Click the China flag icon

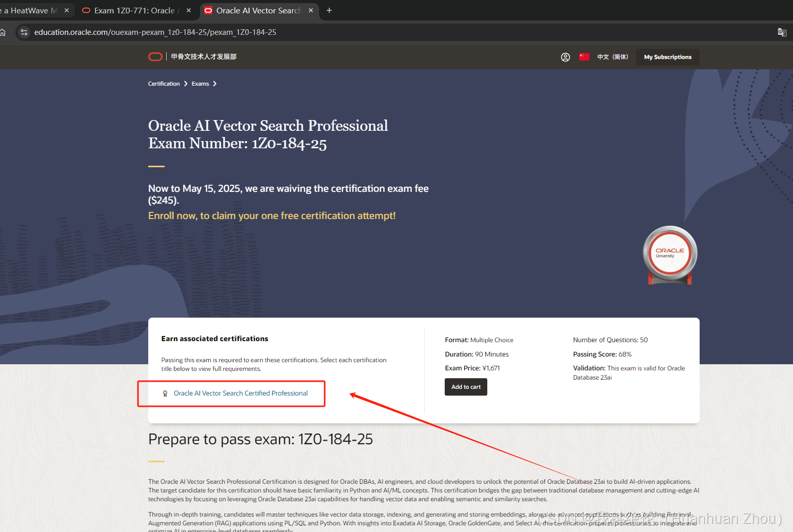pyautogui.click(x=584, y=57)
